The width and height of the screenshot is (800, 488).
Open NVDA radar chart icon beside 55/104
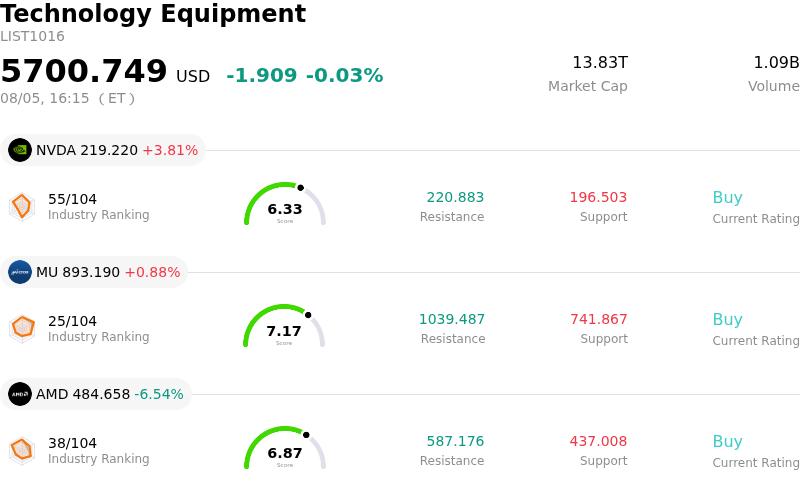tap(22, 207)
